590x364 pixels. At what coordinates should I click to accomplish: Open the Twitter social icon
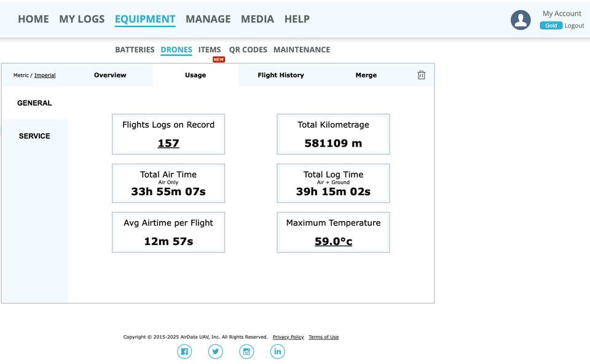(x=215, y=351)
